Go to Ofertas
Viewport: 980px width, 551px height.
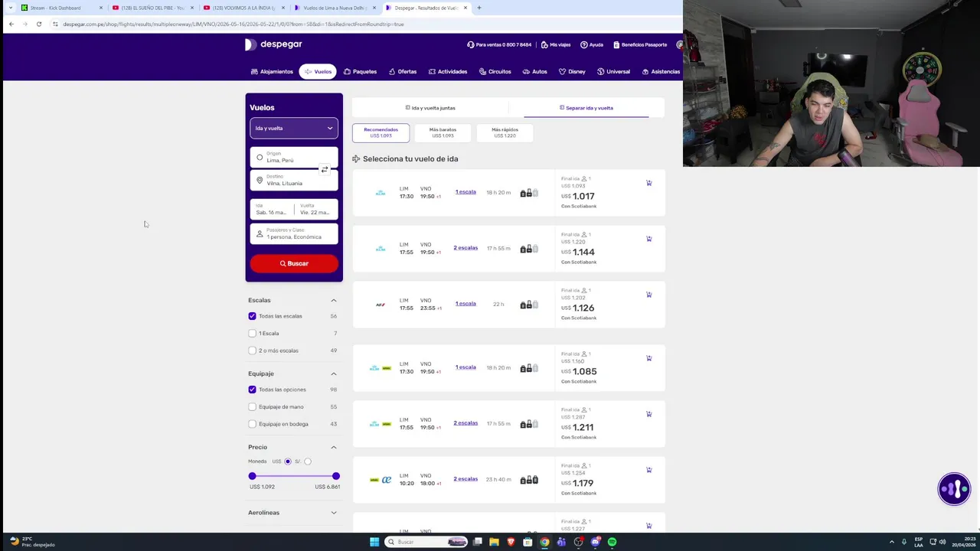coord(403,72)
